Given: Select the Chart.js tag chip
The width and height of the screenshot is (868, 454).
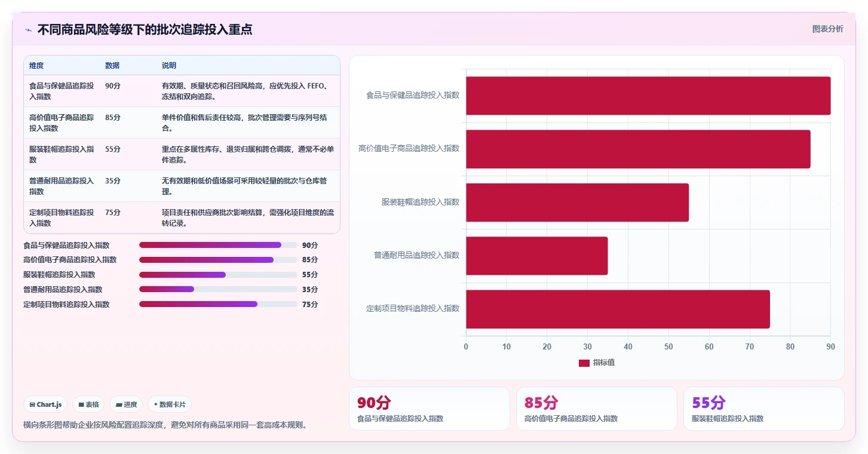Looking at the screenshot, I should (x=45, y=404).
